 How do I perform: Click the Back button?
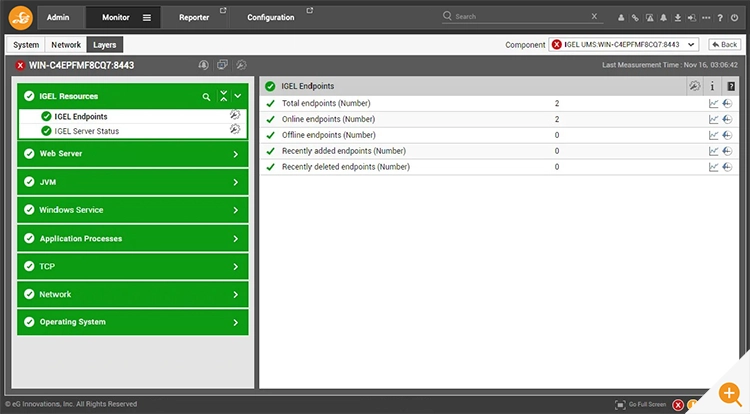click(725, 44)
